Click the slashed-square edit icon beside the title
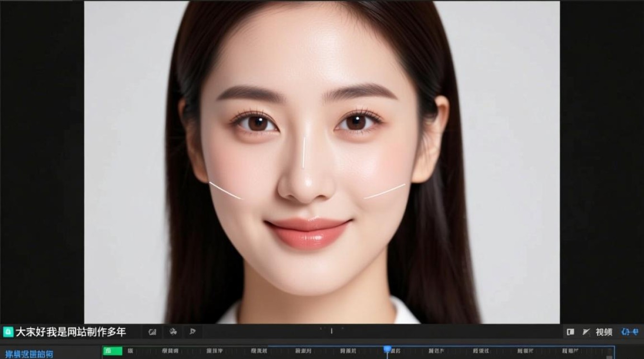Screen dimensions: 644x359 (x=152, y=332)
